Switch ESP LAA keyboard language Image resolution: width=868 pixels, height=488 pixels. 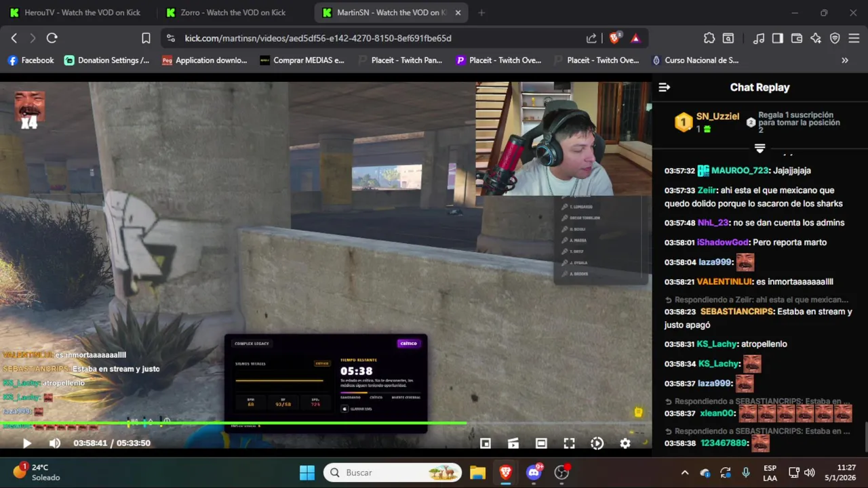[770, 472]
